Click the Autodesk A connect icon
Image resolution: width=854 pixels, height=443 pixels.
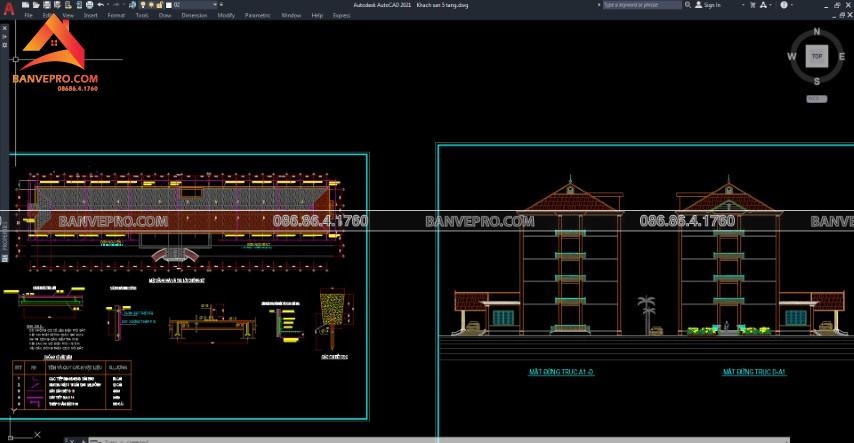[763, 5]
